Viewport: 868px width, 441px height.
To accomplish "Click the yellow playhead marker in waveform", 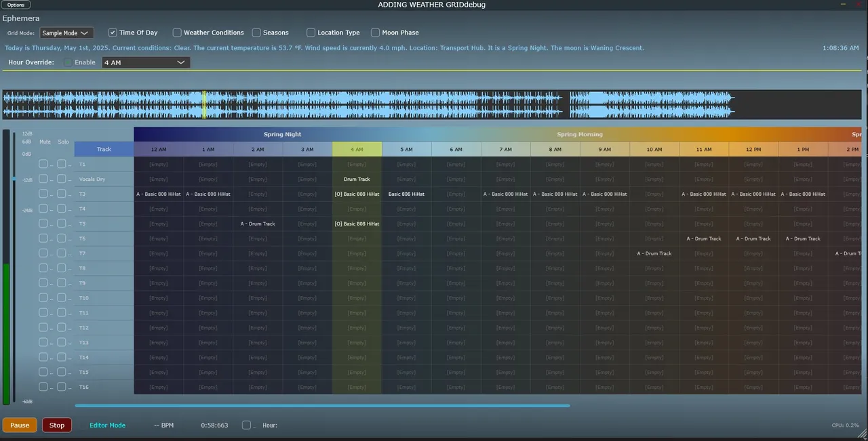I will pos(204,105).
